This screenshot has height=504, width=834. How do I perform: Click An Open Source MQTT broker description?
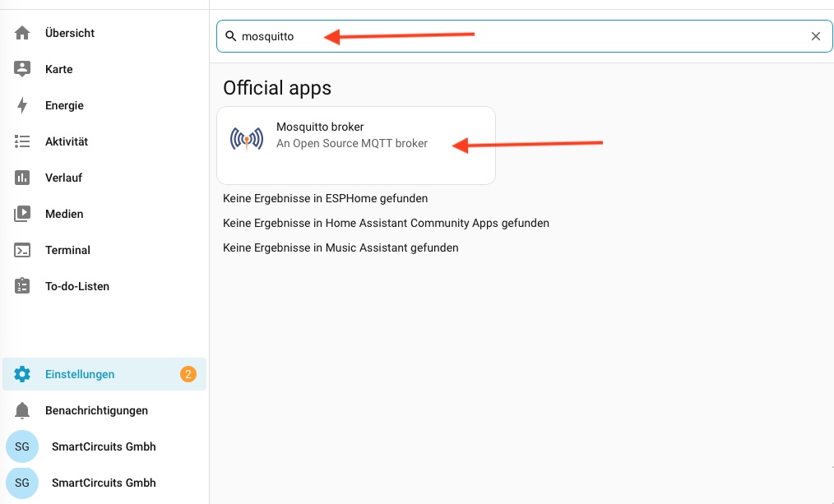[351, 144]
